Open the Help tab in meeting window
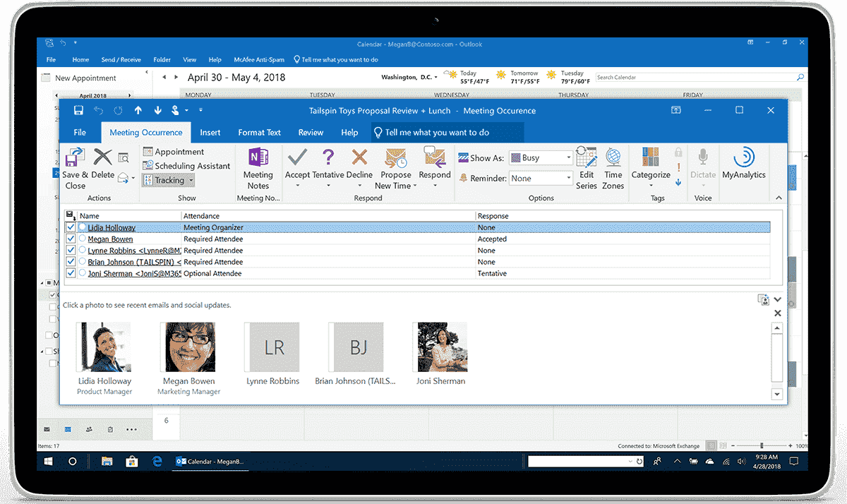847x504 pixels. (349, 133)
